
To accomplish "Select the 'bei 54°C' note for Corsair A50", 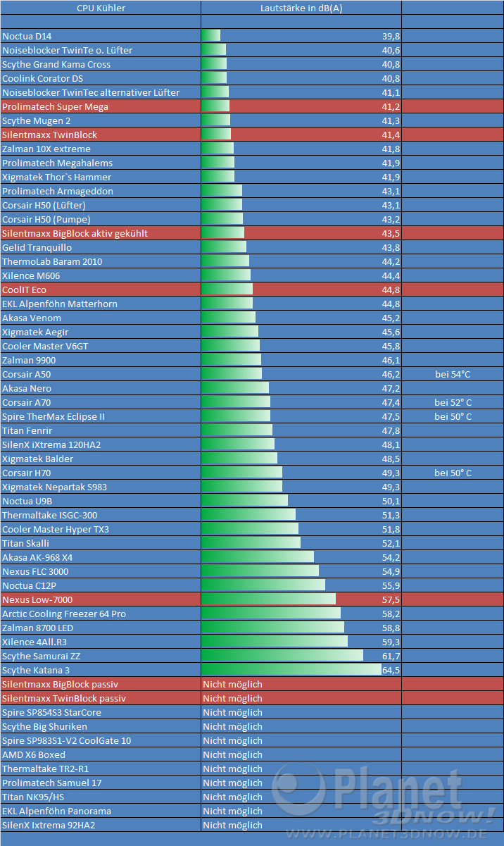I will tap(452, 374).
